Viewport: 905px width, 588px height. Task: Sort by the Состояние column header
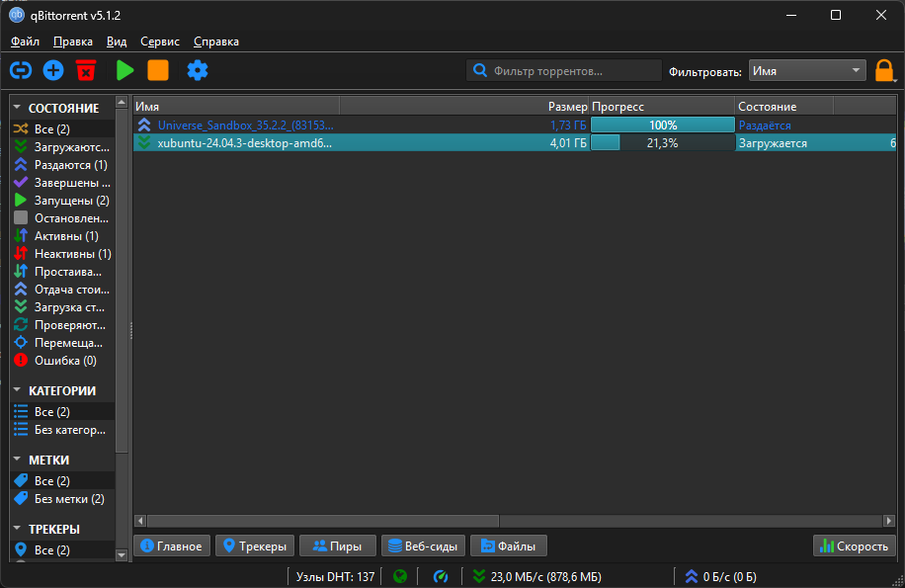pyautogui.click(x=783, y=106)
